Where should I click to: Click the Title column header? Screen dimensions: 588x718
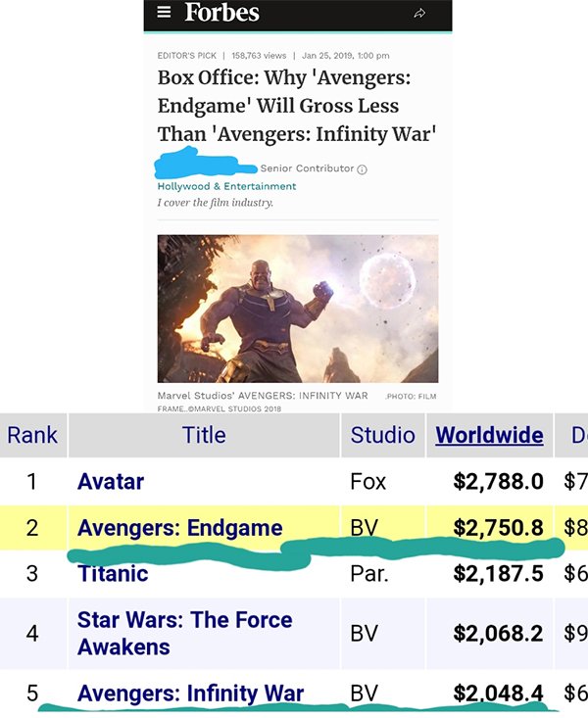[204, 435]
